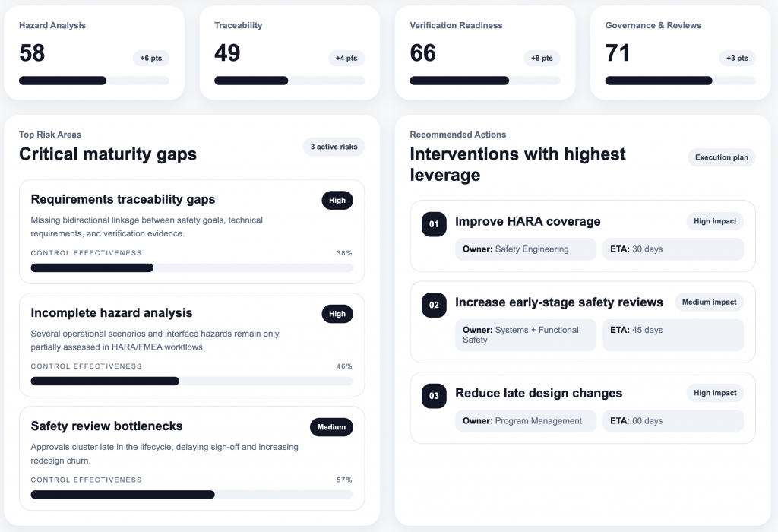Image resolution: width=778 pixels, height=532 pixels.
Task: Click the High badge on Incomplete hazard analysis
Action: pos(337,314)
